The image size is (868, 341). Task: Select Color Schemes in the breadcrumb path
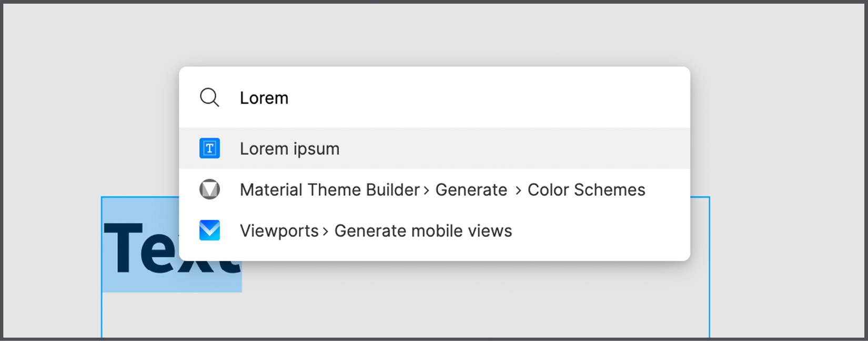[x=586, y=189]
